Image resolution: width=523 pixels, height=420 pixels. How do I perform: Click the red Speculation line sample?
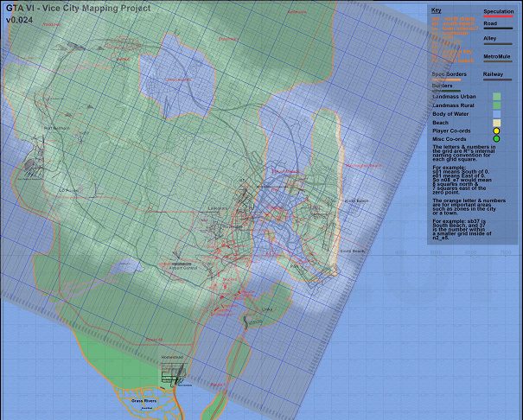[x=498, y=17]
